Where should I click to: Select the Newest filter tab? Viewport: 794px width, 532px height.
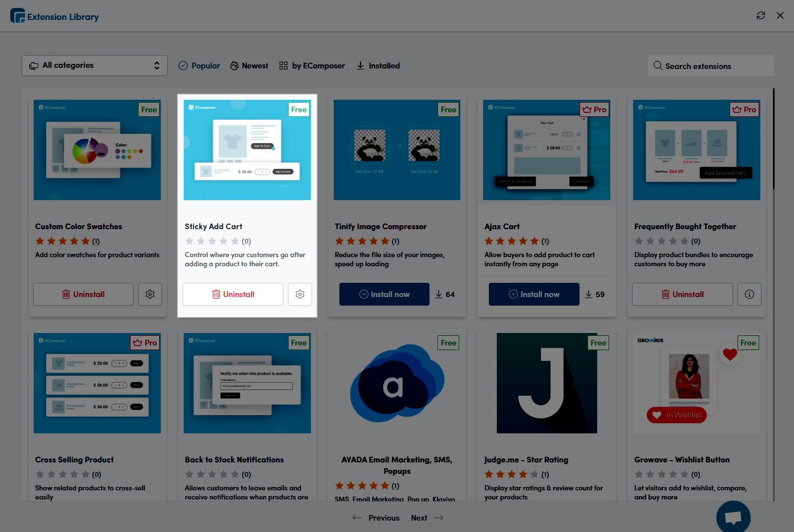pyautogui.click(x=249, y=66)
